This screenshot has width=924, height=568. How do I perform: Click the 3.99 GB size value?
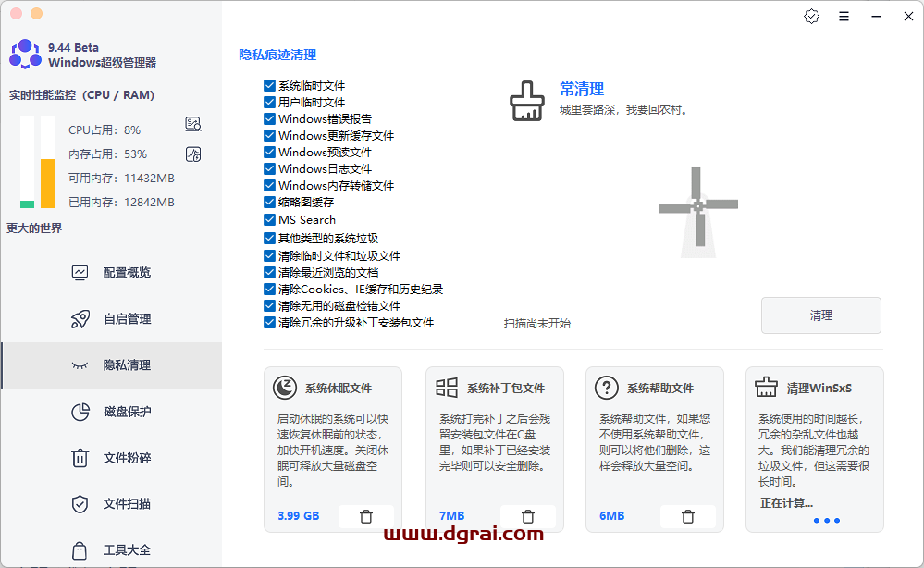click(x=298, y=516)
